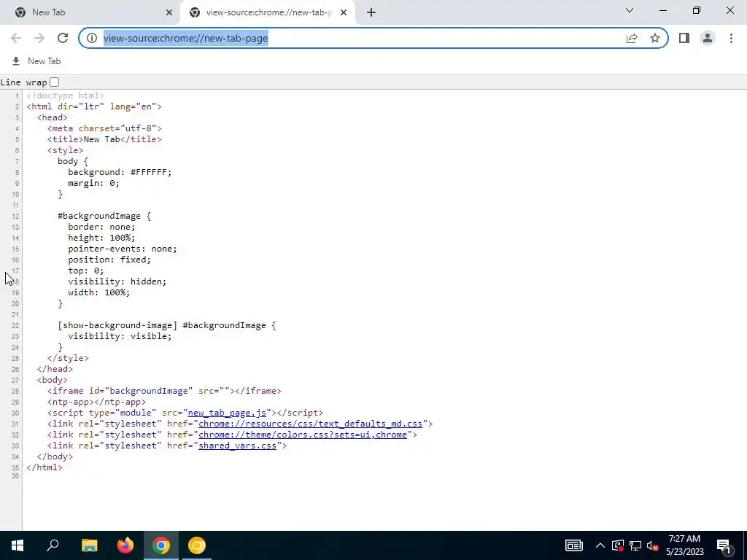Image resolution: width=747 pixels, height=560 pixels.
Task: Open the security alert tray icon
Action: (617, 545)
